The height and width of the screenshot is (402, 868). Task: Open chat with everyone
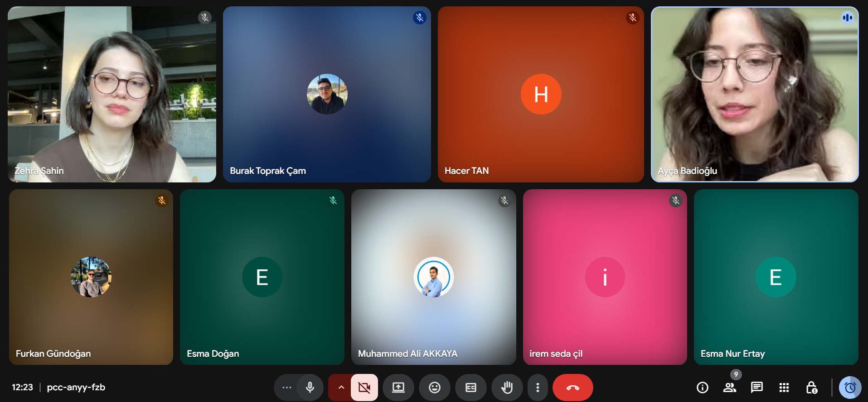pos(756,388)
